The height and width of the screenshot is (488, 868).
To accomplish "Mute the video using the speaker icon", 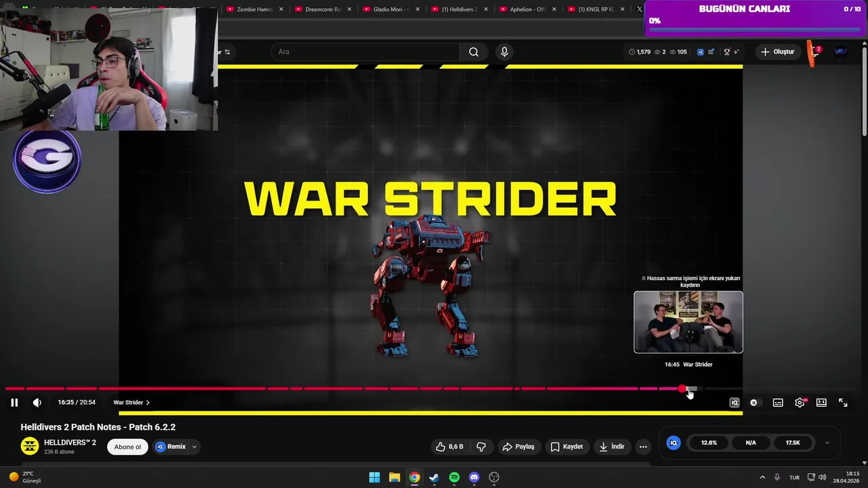I will click(37, 403).
